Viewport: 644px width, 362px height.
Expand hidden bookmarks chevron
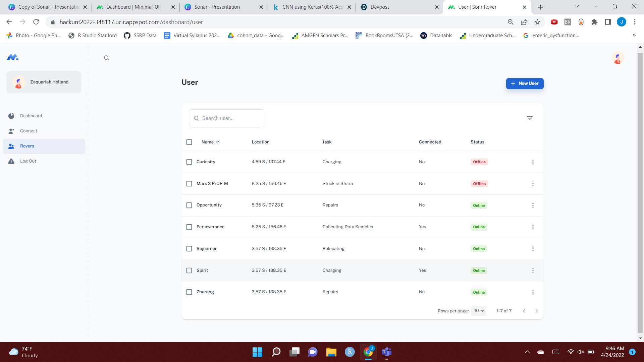click(634, 36)
